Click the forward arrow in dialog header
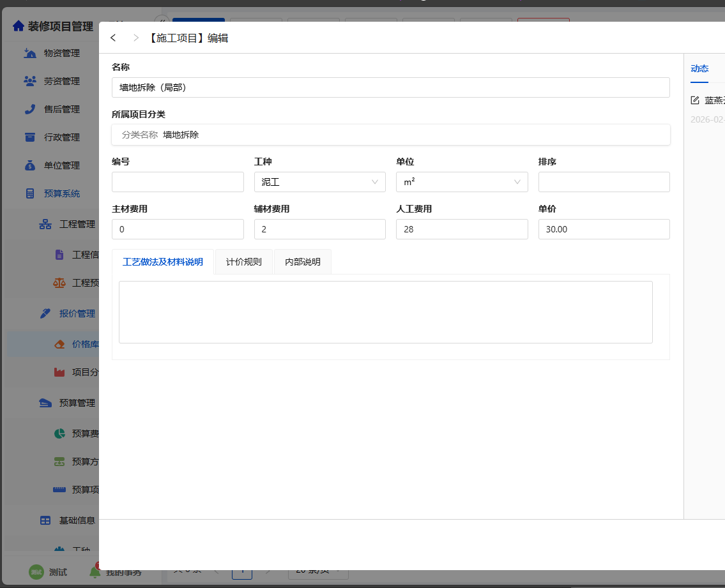Viewport: 725px width, 588px height. (x=135, y=38)
